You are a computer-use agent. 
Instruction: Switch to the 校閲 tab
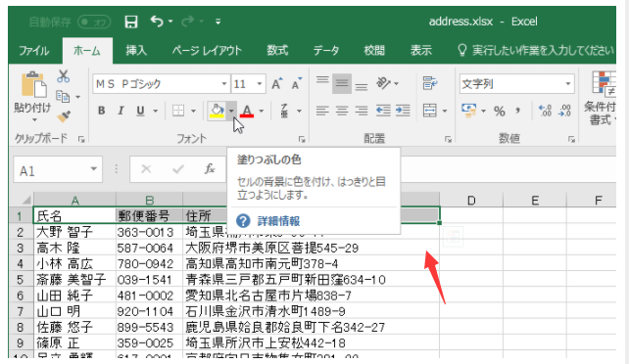(374, 51)
